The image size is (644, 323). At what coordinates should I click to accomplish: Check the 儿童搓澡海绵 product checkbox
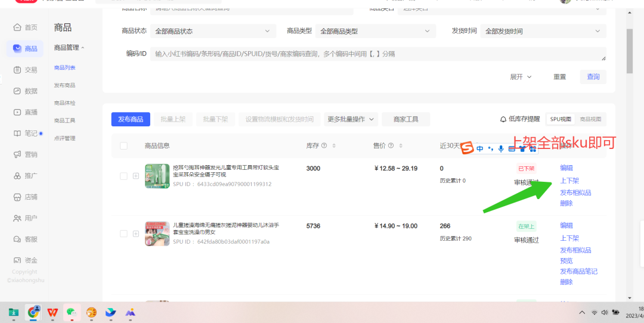[x=123, y=234]
